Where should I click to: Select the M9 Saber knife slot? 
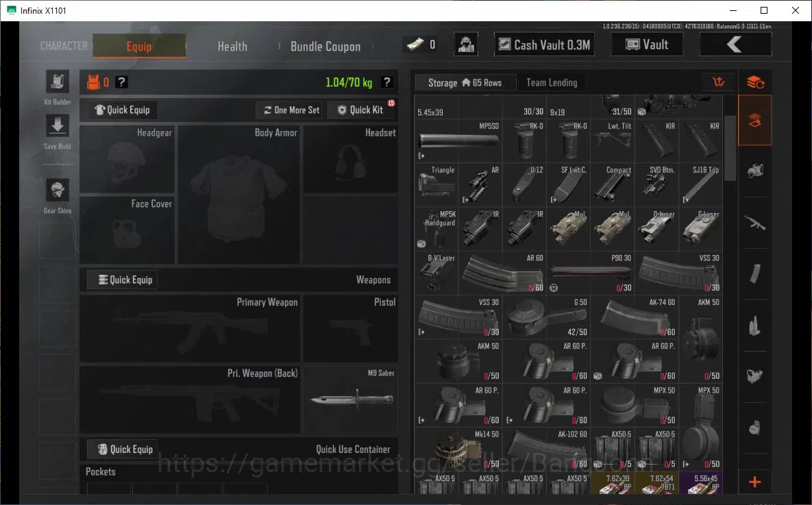click(351, 399)
